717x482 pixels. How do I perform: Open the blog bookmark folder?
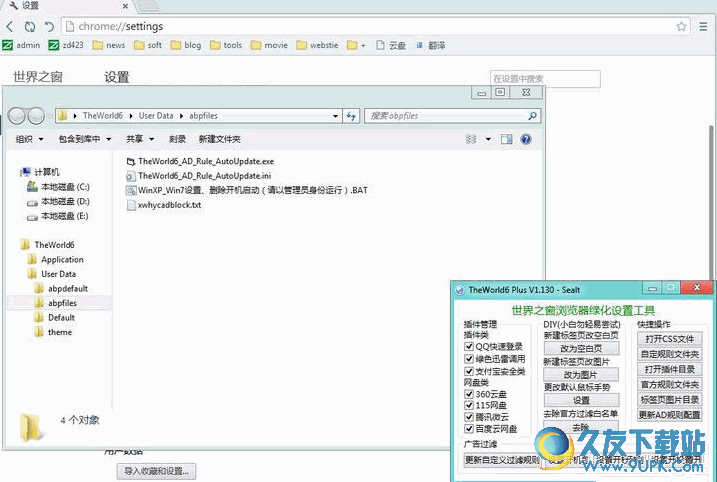186,45
